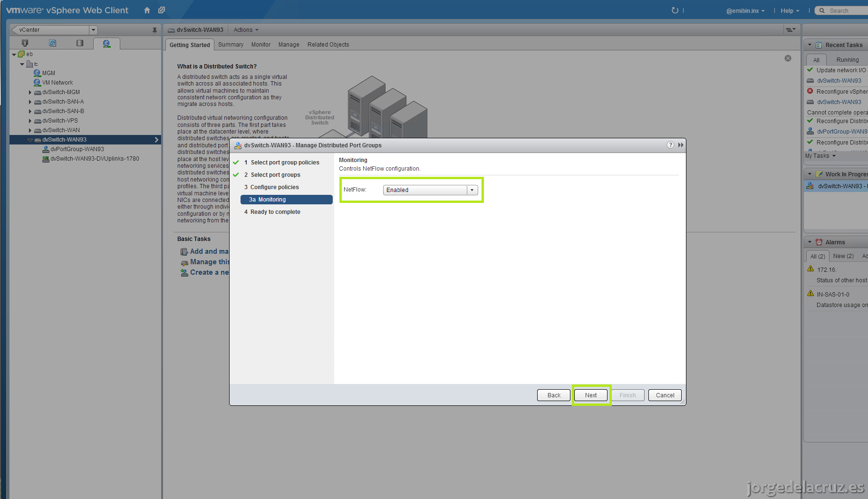Select the Getting Started tab
The height and width of the screenshot is (499, 868).
(190, 45)
